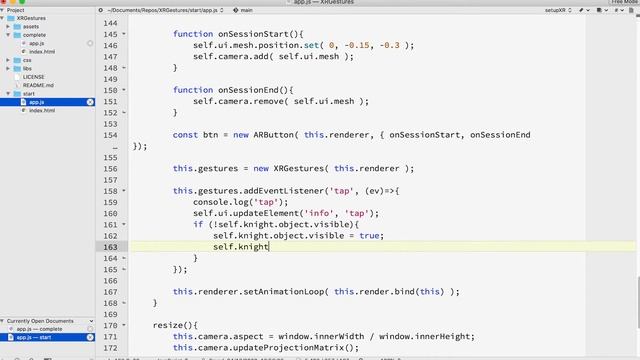Click fold marker at line 152
This screenshot has height=360, width=640.
point(124,113)
